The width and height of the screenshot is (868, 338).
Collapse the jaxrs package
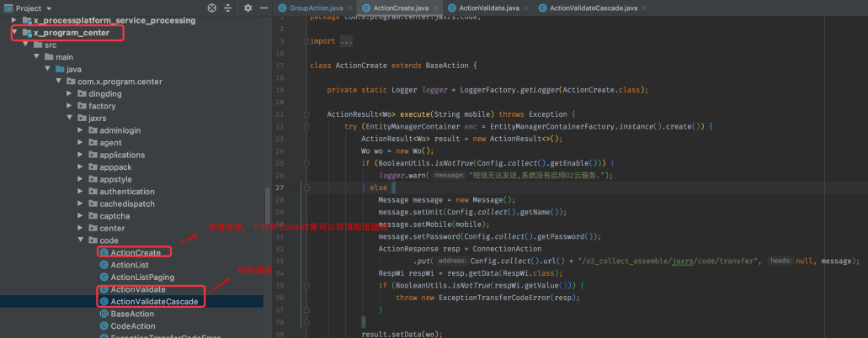point(70,118)
